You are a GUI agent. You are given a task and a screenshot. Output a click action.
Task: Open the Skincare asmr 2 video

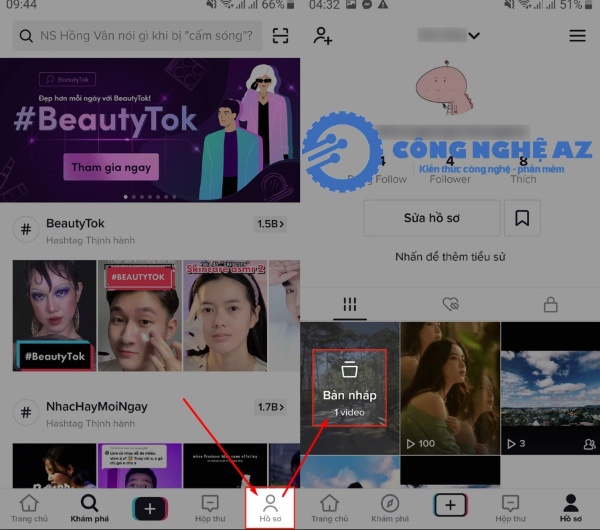(x=225, y=316)
